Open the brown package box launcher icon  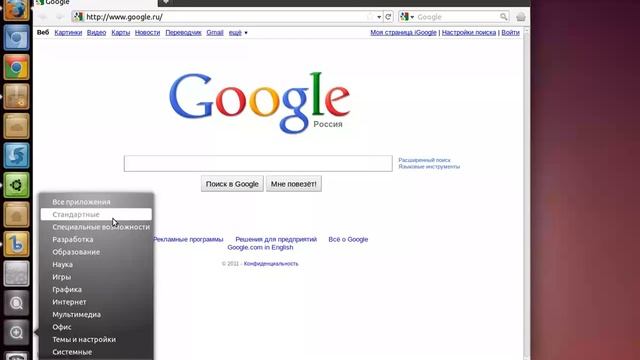[16, 96]
